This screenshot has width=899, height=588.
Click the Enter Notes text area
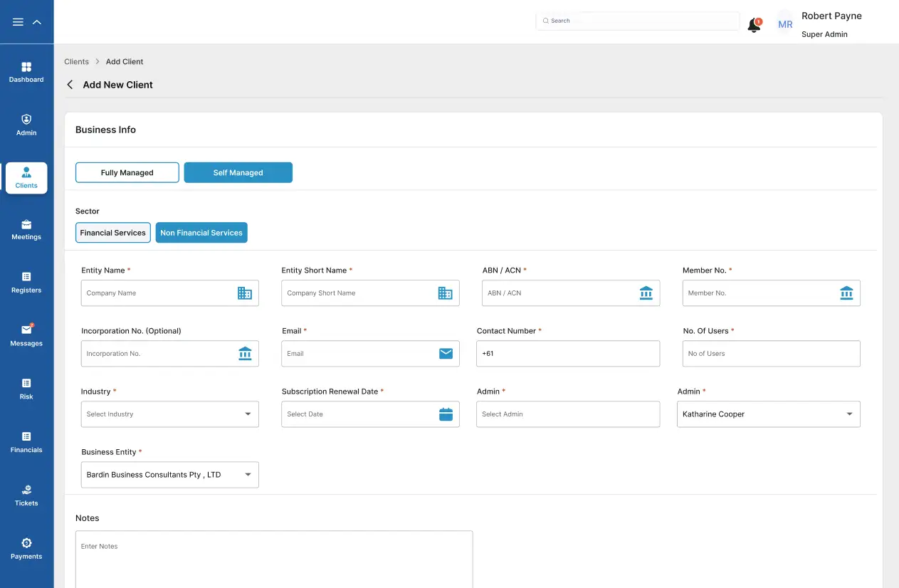point(274,559)
